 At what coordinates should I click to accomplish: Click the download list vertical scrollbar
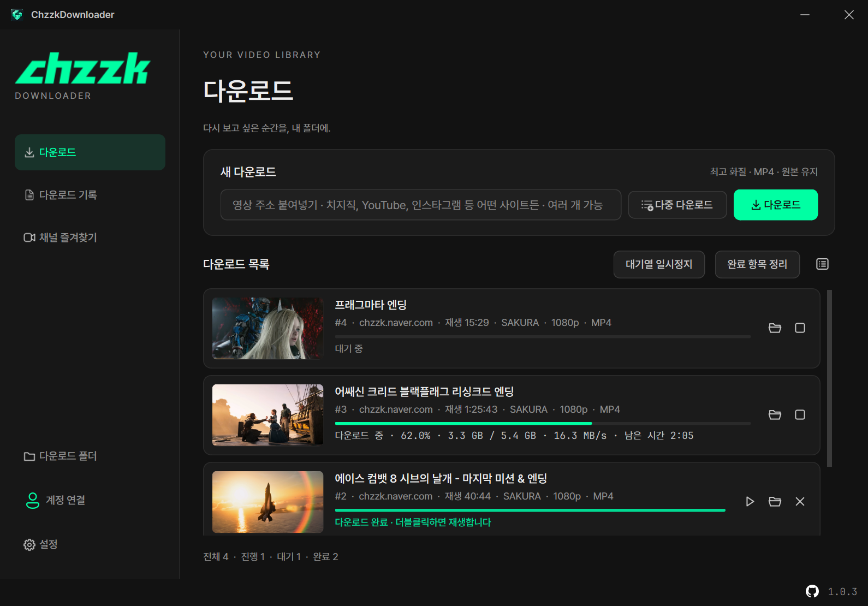(829, 378)
